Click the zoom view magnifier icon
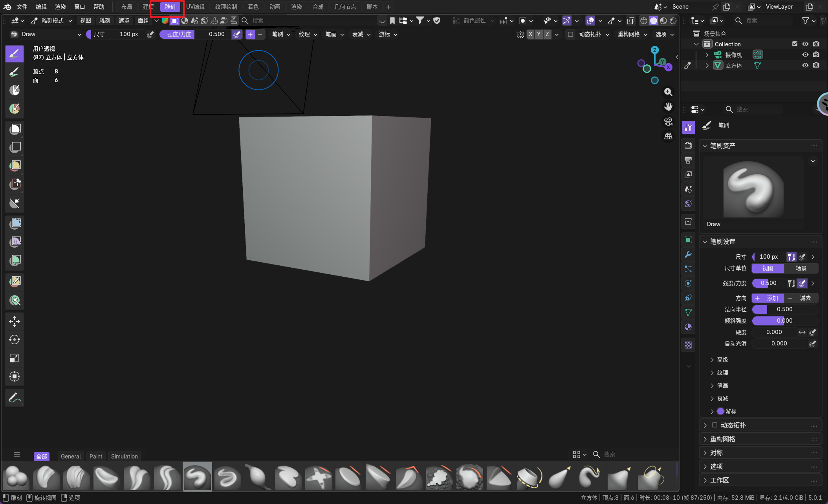The width and height of the screenshot is (828, 504). [x=668, y=92]
